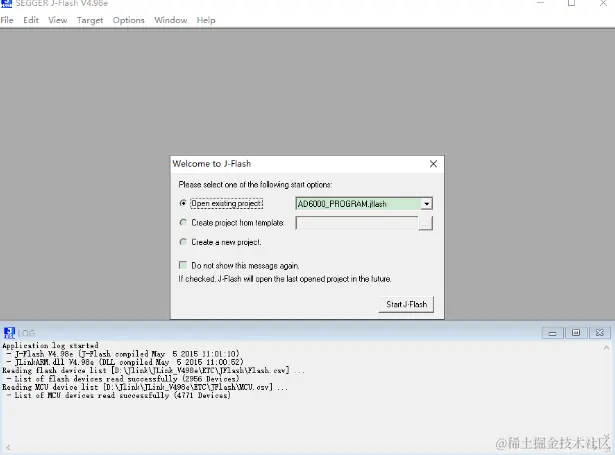Open the View menu
Screen dimensions: 615x455
pos(58,20)
